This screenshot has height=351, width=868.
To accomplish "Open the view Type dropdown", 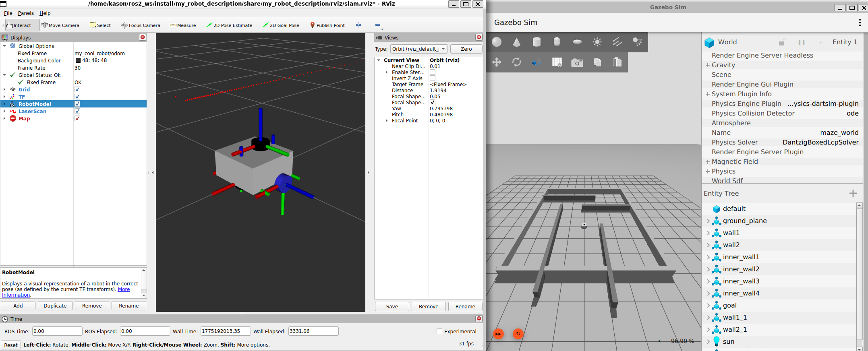I will click(x=419, y=49).
